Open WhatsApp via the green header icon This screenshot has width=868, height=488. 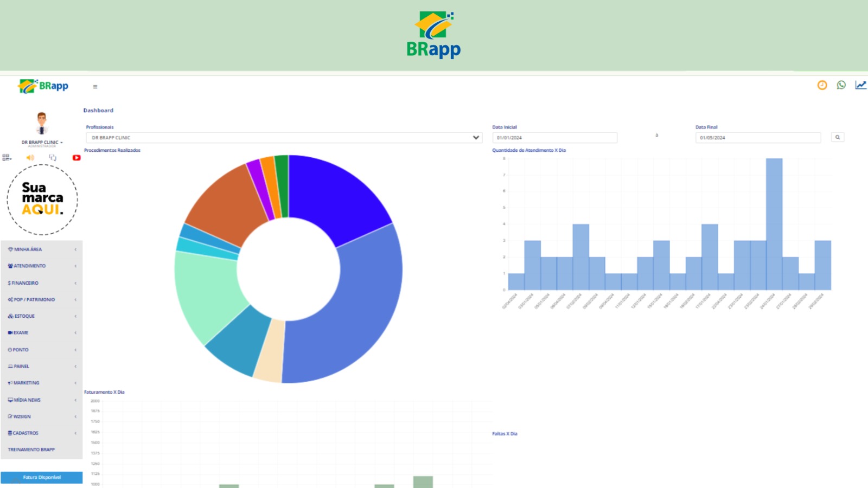[x=841, y=85]
